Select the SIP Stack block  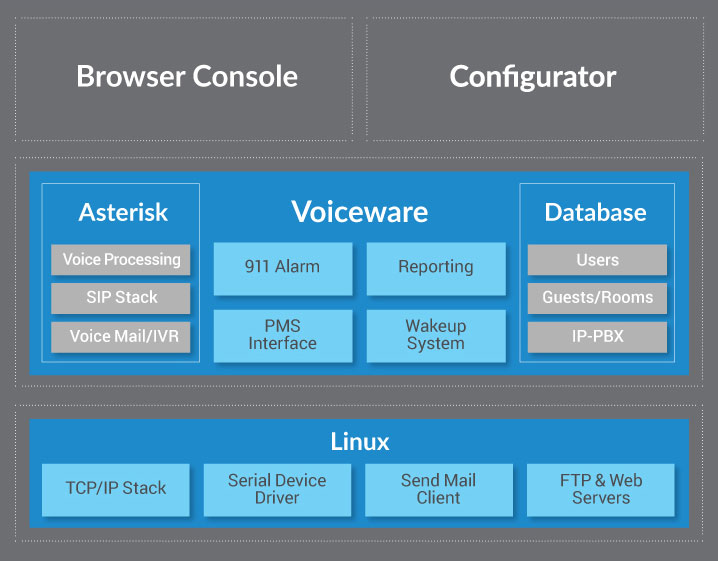(x=120, y=298)
